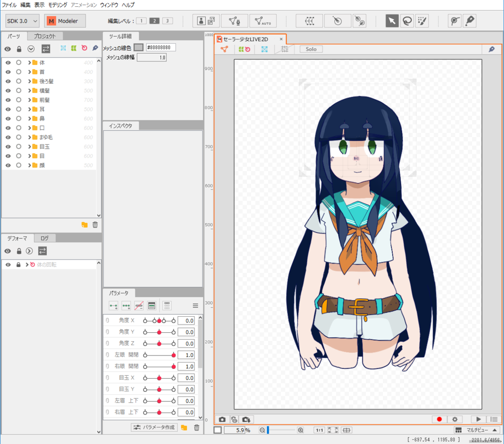Create a rotation deformer from toolbar
This screenshot has height=444, width=504.
[337, 21]
